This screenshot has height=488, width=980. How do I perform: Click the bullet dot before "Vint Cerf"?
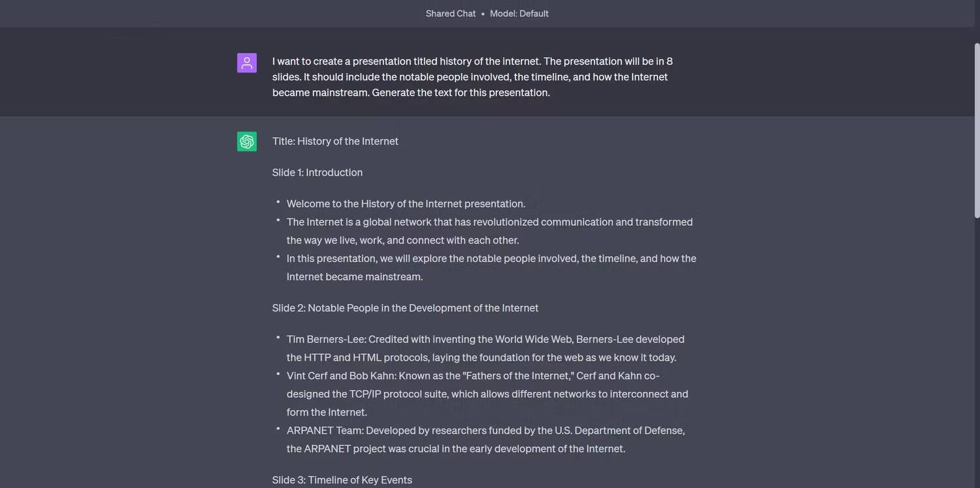pyautogui.click(x=278, y=374)
